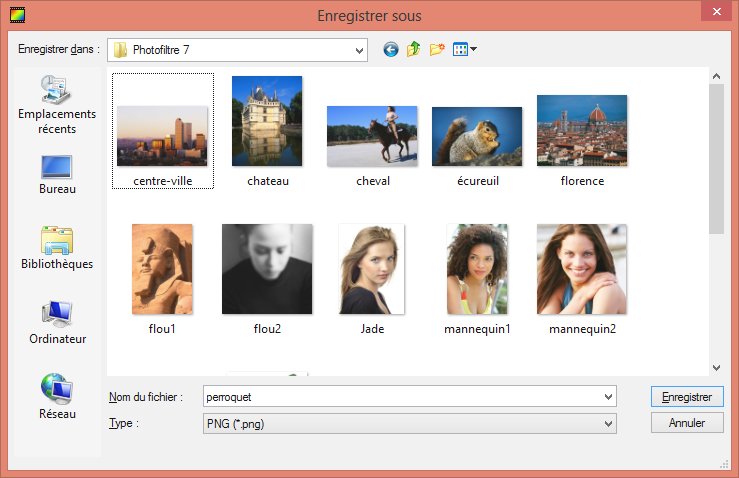This screenshot has width=739, height=478.
Task: Open the view menu icon
Action: tap(464, 49)
